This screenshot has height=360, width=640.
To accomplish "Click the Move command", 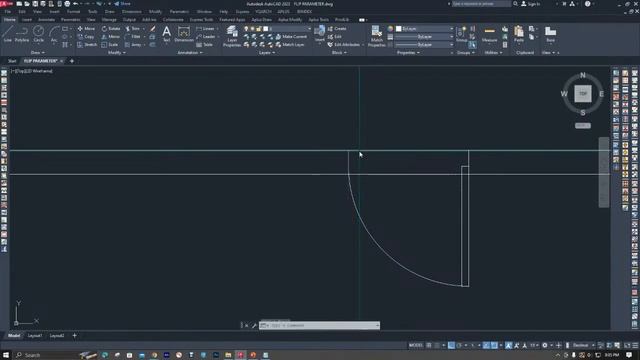I will click(x=86, y=29).
